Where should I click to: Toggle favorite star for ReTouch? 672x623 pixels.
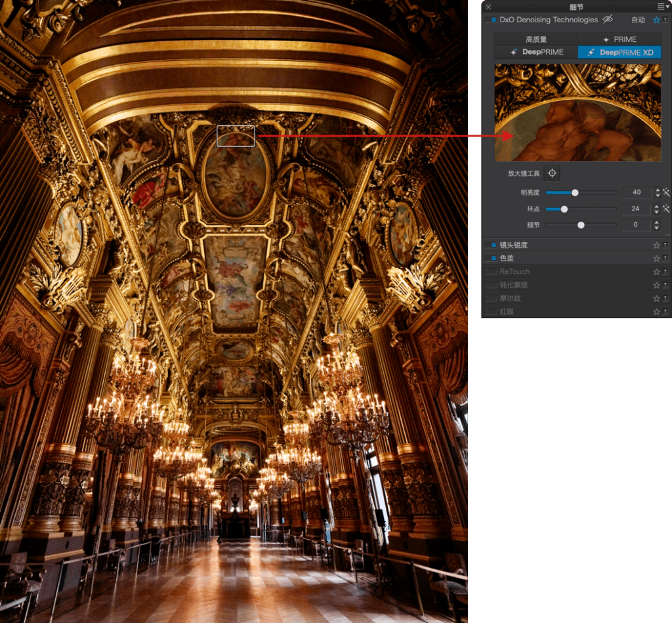pos(656,272)
